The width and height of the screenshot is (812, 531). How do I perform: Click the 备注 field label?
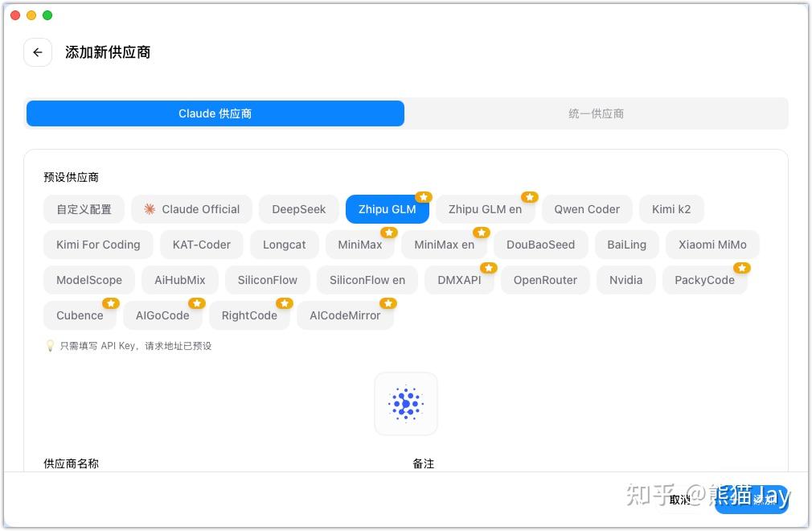424,463
